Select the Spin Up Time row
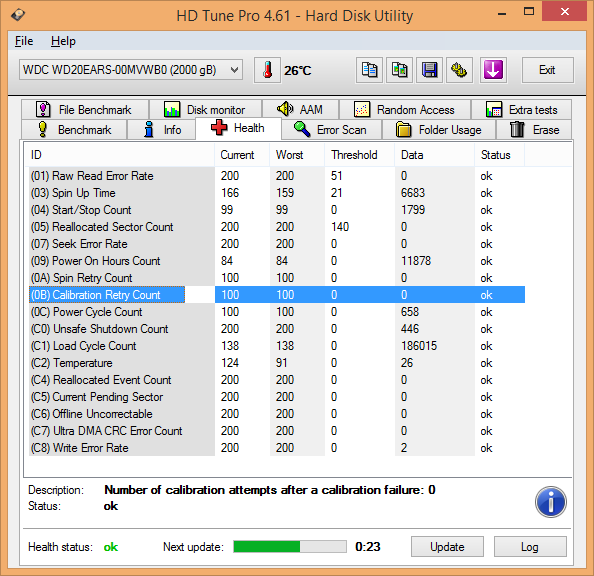 point(277,193)
